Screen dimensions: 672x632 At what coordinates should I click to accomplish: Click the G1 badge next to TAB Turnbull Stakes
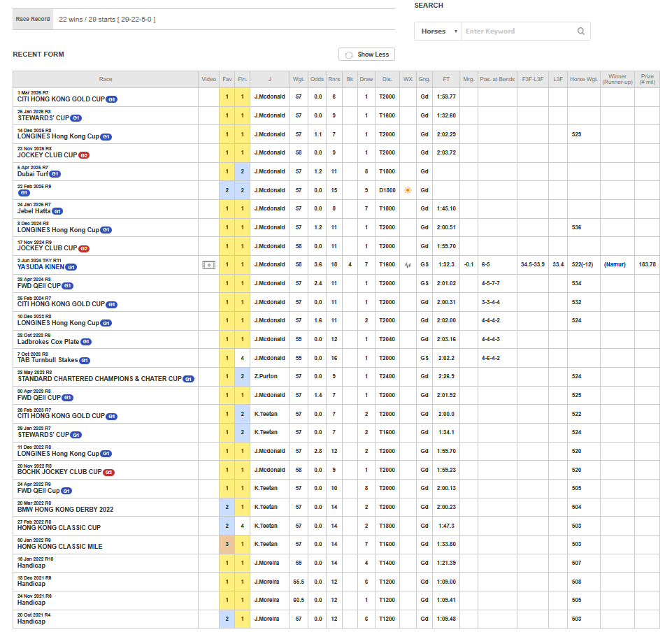pos(85,360)
